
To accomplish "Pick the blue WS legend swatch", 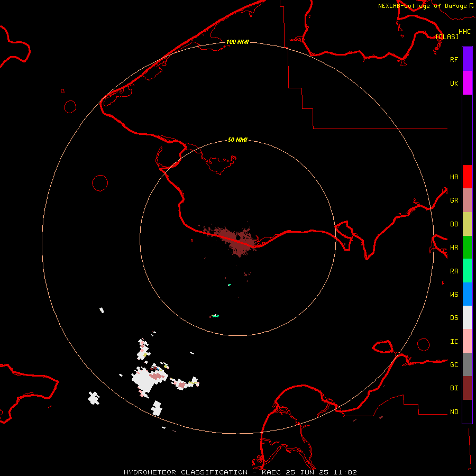I will pyautogui.click(x=467, y=294).
